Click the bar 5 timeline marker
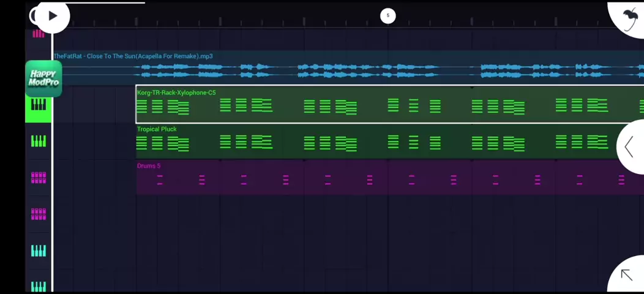The height and width of the screenshot is (294, 644). click(x=388, y=16)
